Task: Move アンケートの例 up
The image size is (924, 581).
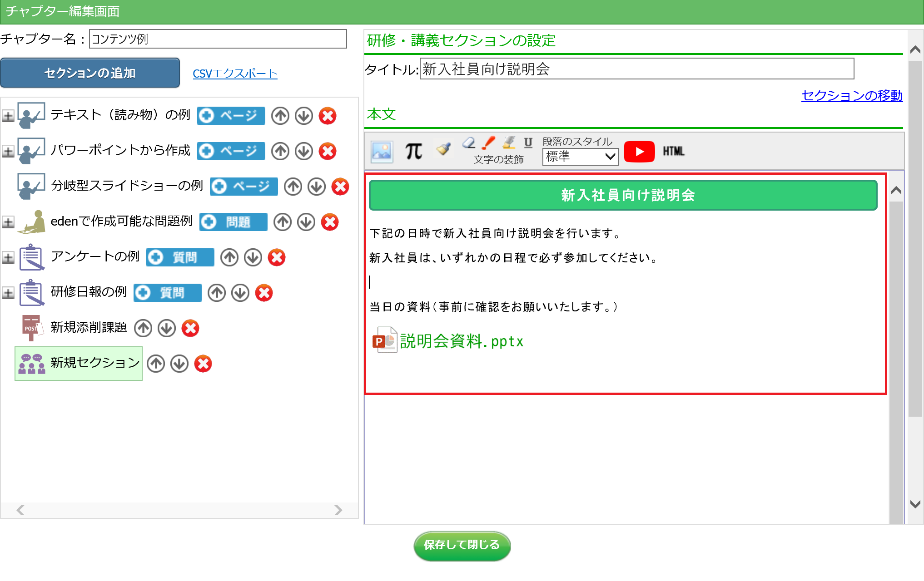Action: pyautogui.click(x=229, y=257)
